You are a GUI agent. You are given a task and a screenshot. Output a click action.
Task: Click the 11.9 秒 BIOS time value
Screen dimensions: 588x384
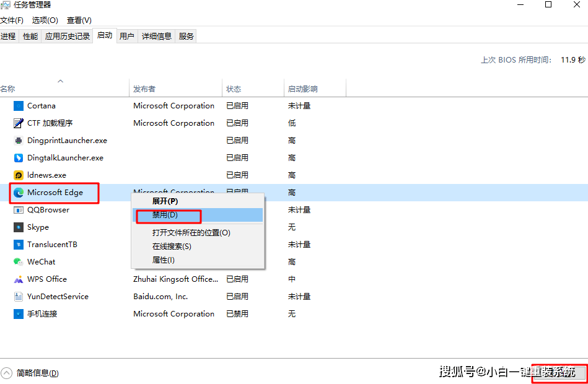[573, 60]
